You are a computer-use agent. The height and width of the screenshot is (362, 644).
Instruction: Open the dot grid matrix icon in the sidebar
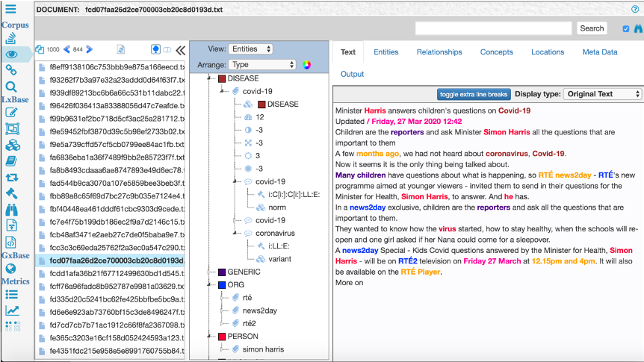pos(13,326)
